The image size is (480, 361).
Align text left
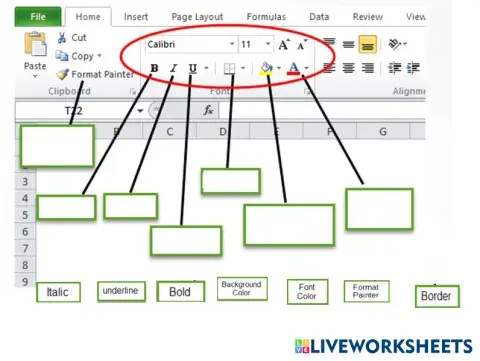pyautogui.click(x=329, y=68)
